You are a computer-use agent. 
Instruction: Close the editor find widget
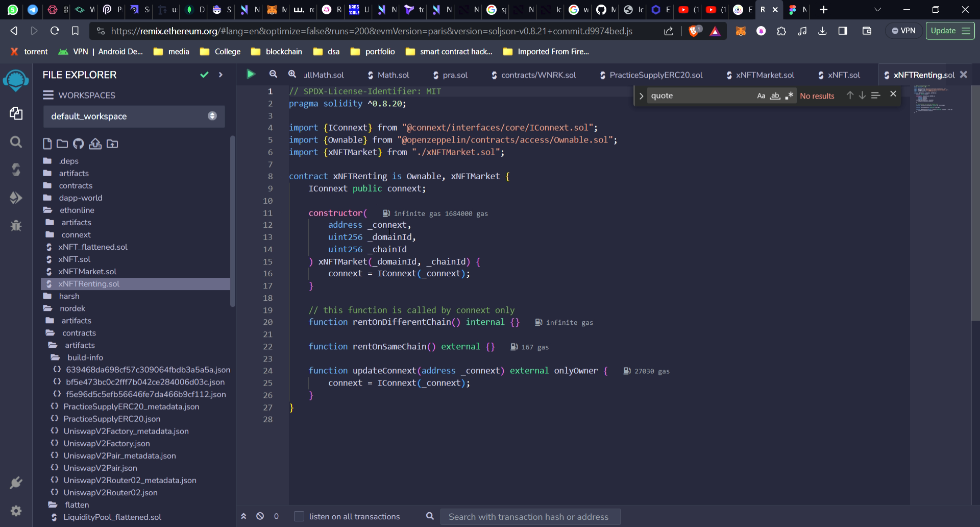tap(893, 94)
